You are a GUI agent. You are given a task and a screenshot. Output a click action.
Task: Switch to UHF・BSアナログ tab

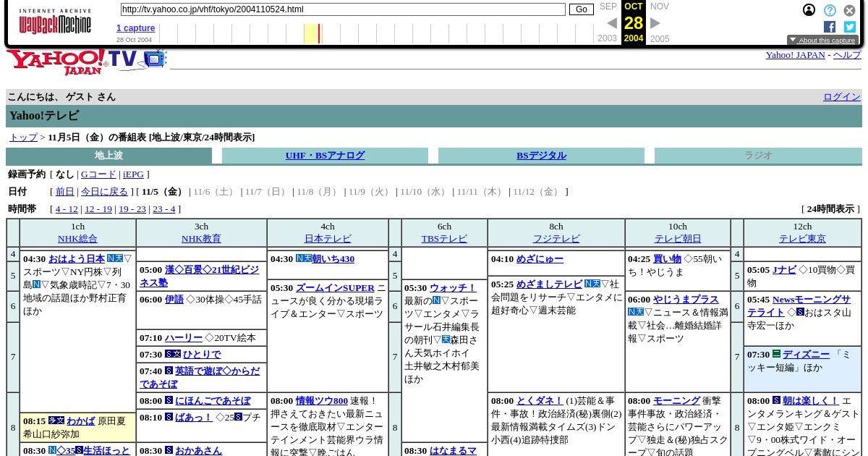click(x=325, y=156)
